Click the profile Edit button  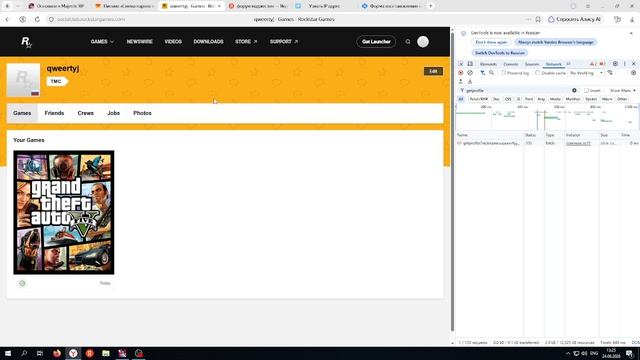433,71
